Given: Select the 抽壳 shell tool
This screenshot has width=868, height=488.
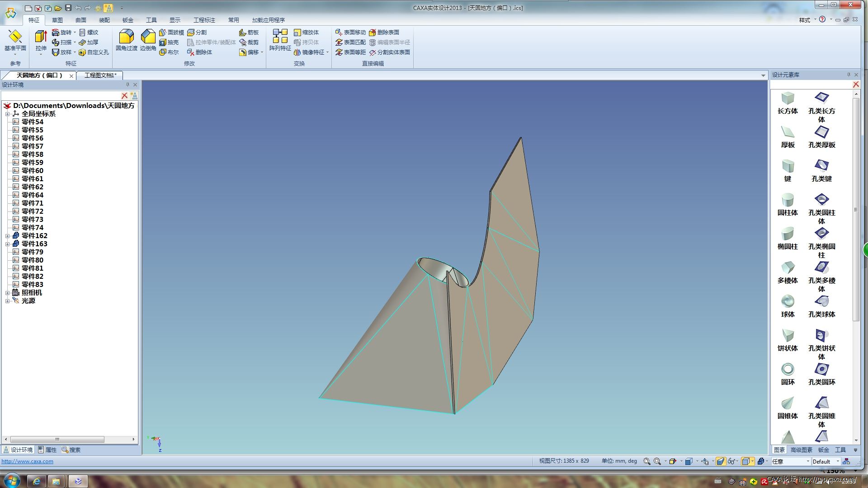Looking at the screenshot, I should (x=169, y=42).
